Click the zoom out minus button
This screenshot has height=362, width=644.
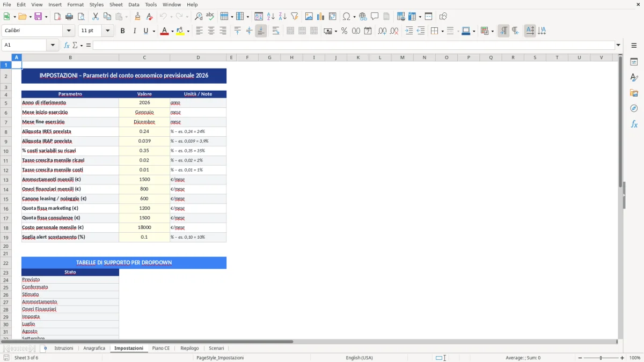(580, 358)
